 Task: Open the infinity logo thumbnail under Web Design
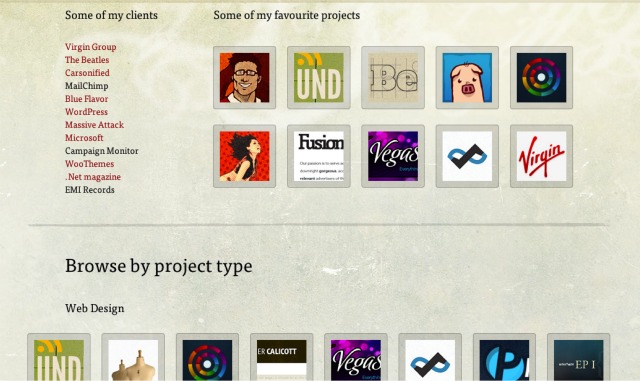pyautogui.click(x=430, y=357)
